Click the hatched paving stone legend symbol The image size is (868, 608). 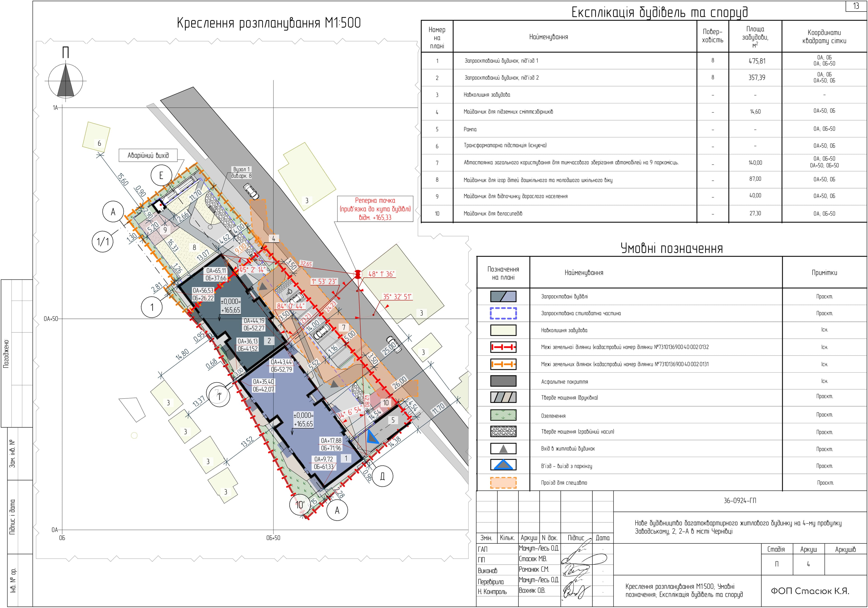coord(503,397)
